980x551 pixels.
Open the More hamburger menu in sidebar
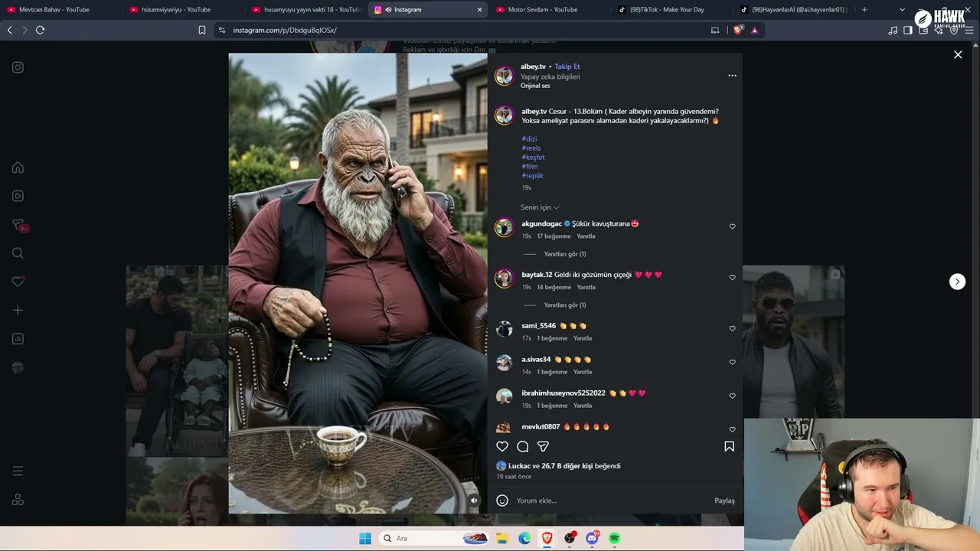click(x=18, y=471)
